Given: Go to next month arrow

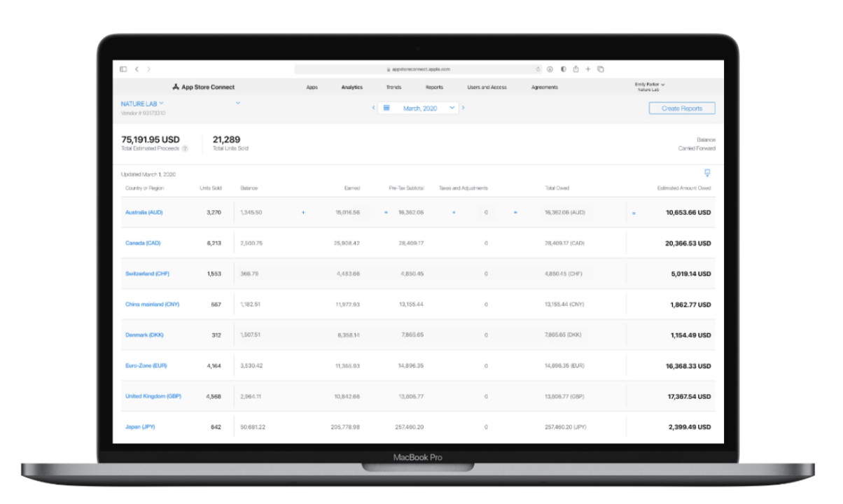Looking at the screenshot, I should tap(463, 108).
